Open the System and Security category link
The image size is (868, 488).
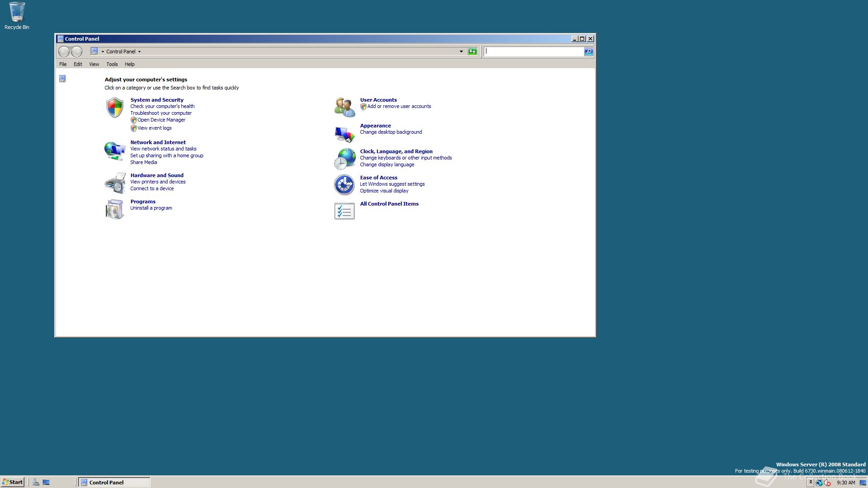[157, 100]
